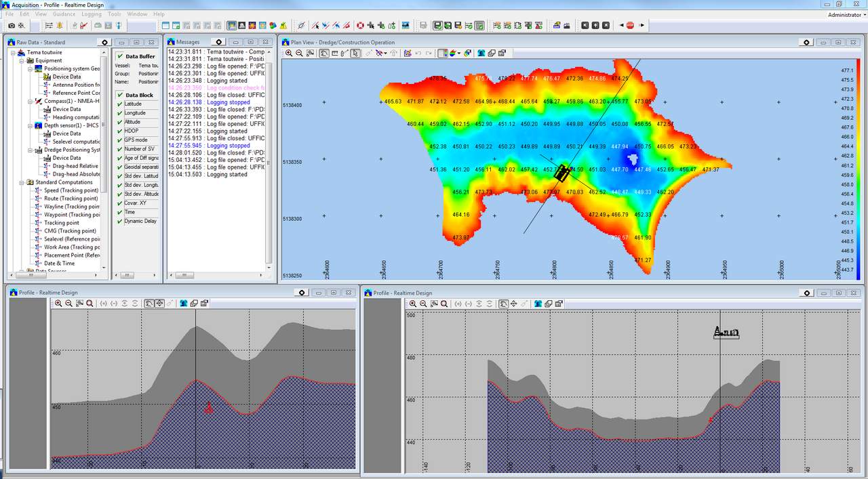Open the File menu
This screenshot has height=479, width=868.
pyautogui.click(x=8, y=14)
